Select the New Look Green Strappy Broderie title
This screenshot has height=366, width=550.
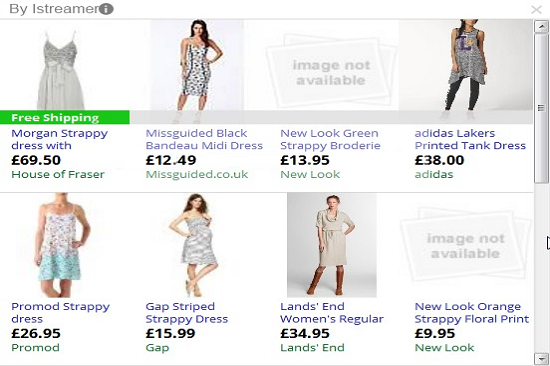click(330, 139)
